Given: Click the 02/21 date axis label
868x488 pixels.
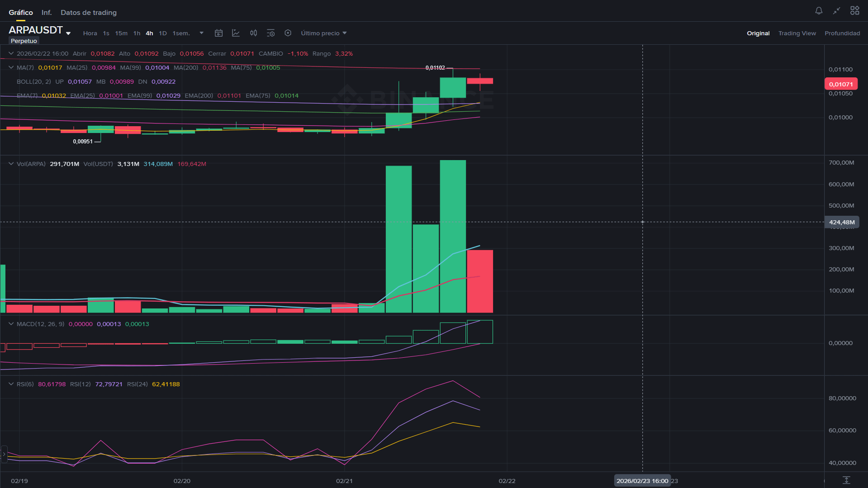Looking at the screenshot, I should pos(344,481).
